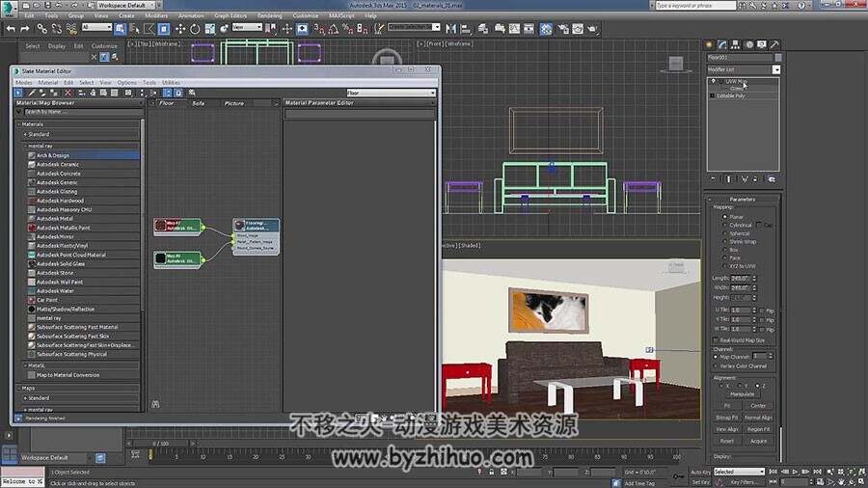Open the Modify command panel tab

[x=722, y=44]
